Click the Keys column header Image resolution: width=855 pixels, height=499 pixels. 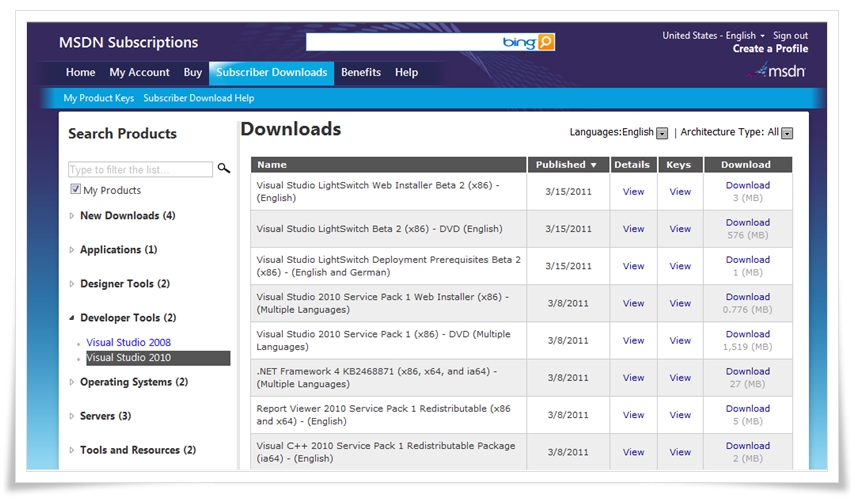click(x=680, y=165)
